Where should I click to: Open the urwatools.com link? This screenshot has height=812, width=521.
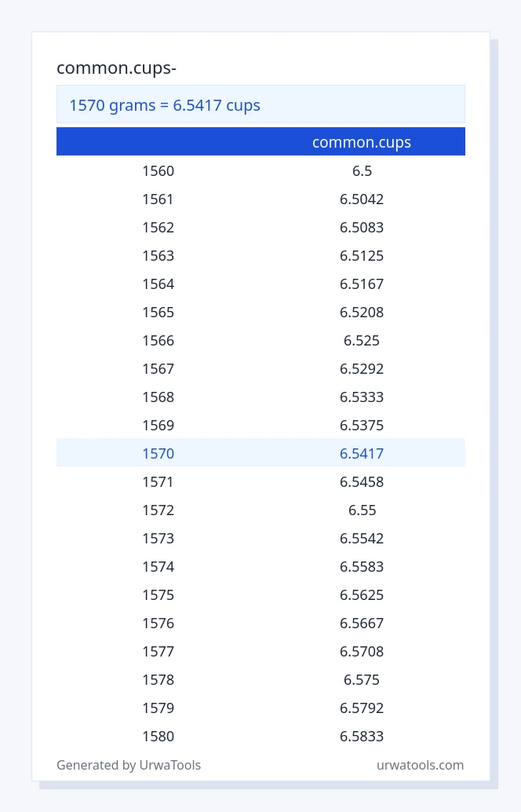420,765
